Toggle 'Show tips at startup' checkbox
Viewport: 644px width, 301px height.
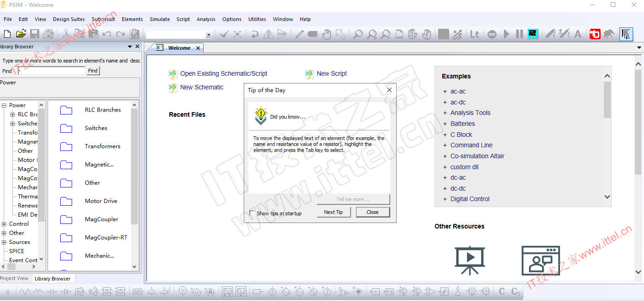click(x=252, y=213)
